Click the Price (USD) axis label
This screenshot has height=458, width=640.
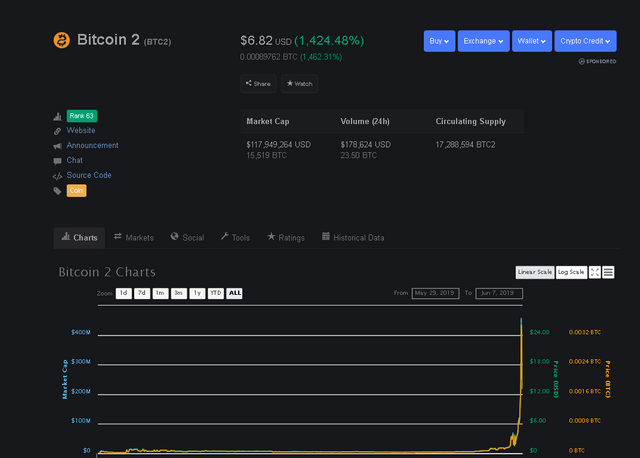click(556, 379)
